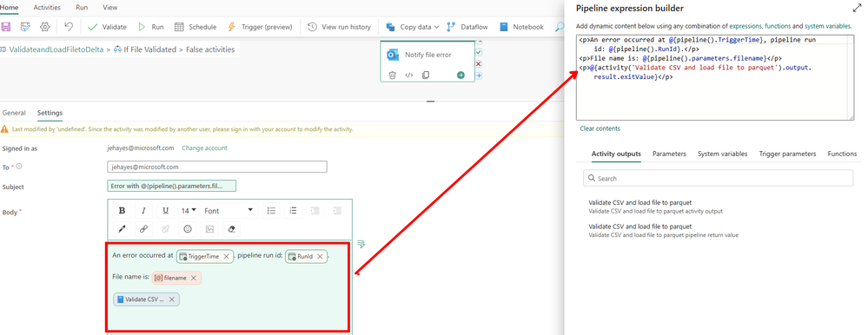Click green arrow on Notify file error
The height and width of the screenshot is (335, 868).
pos(461,76)
